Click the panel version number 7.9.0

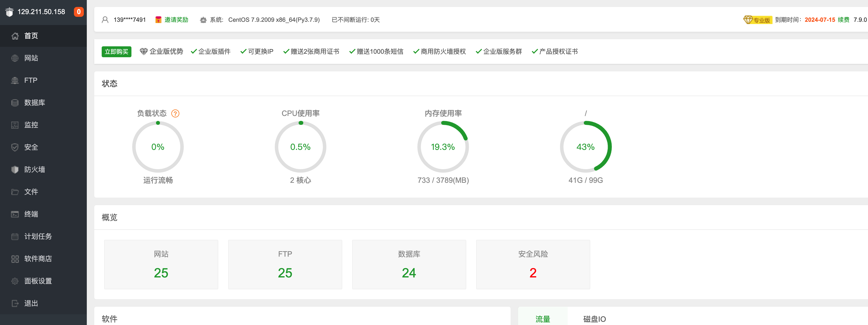[860, 20]
